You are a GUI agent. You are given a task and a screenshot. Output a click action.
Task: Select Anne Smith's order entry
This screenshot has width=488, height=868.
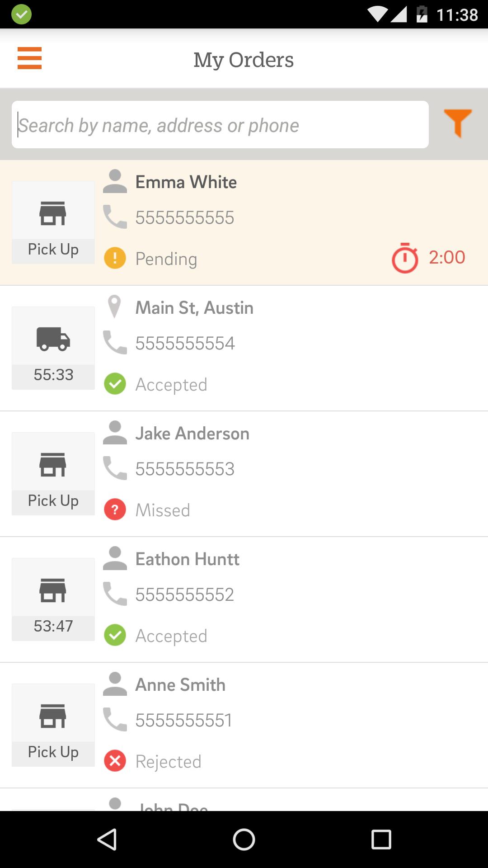click(x=289, y=725)
